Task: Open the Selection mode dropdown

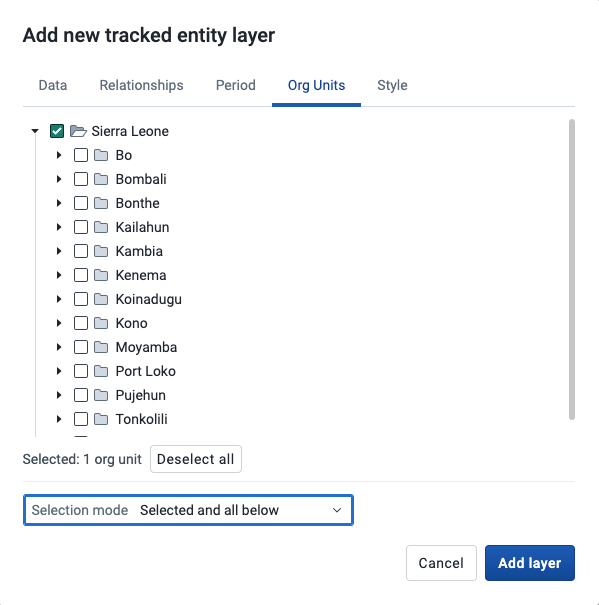Action: (x=188, y=510)
